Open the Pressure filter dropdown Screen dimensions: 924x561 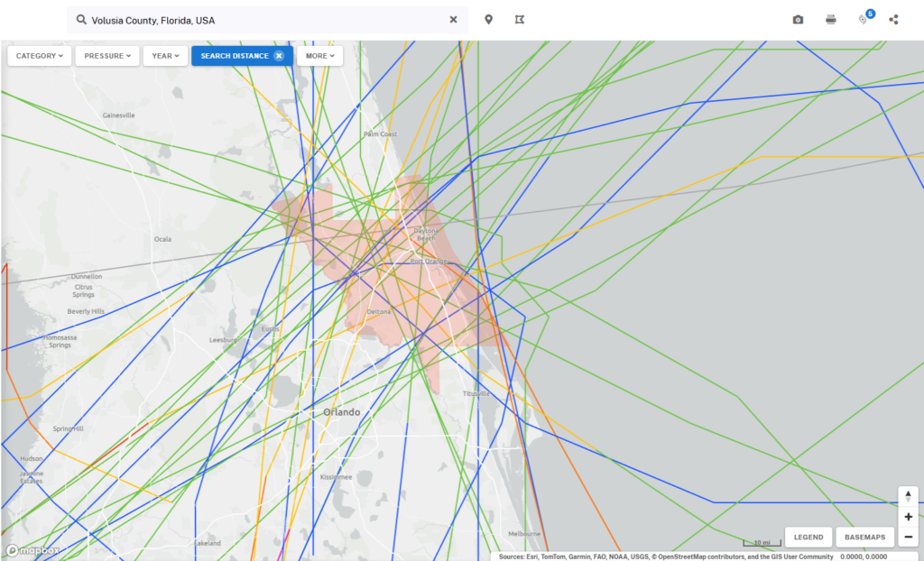click(x=107, y=56)
